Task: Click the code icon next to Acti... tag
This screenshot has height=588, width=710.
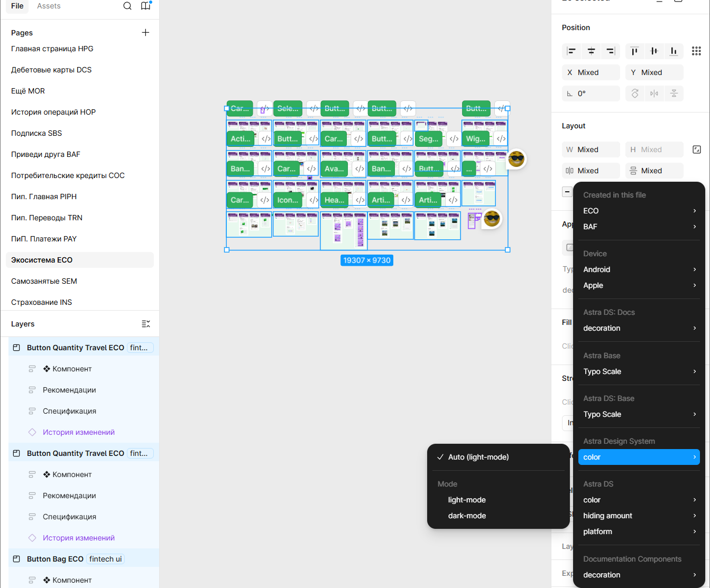Action: click(265, 139)
